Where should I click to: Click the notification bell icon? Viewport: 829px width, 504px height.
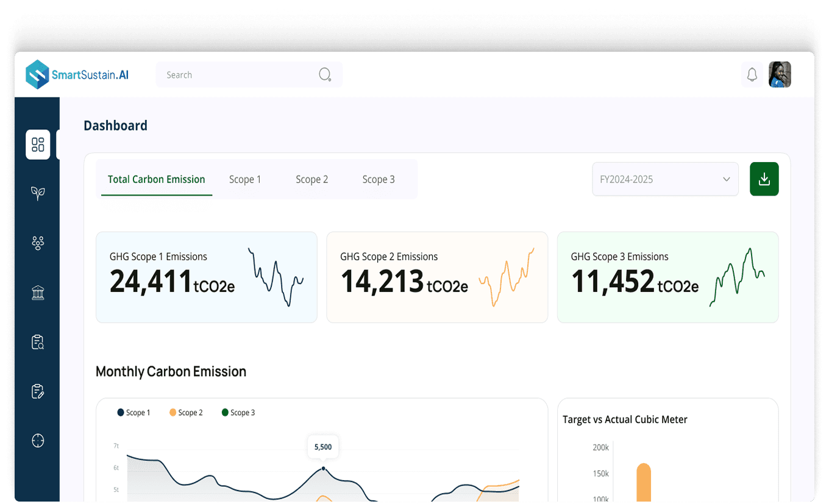coord(752,74)
